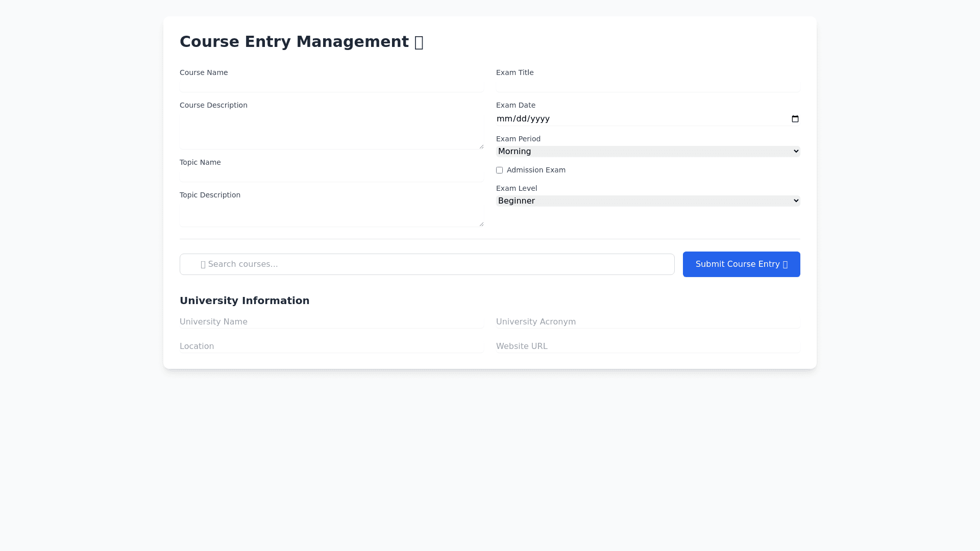Viewport: 980px width, 551px height.
Task: Grab Course Description resize handle corner
Action: click(481, 146)
